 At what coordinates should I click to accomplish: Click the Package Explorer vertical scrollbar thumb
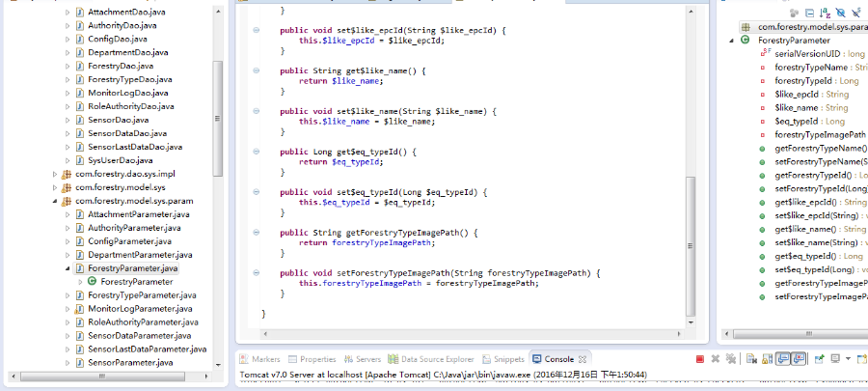click(217, 118)
